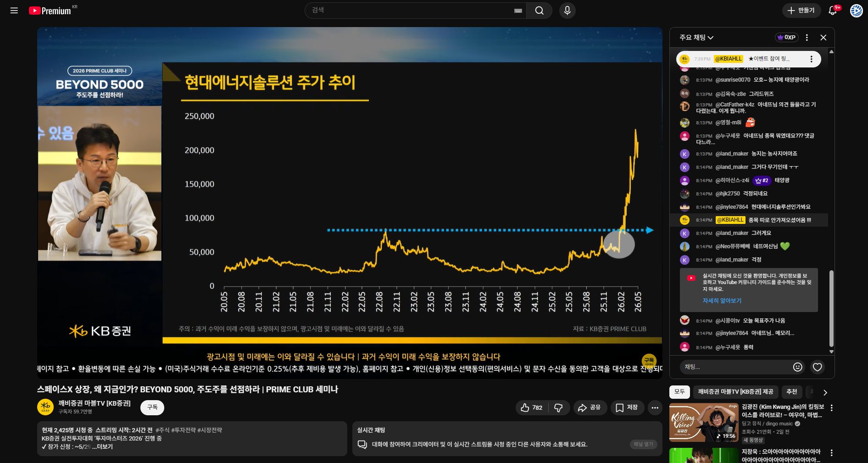
Task: Click the #투자전략 hashtag
Action: tap(184, 430)
